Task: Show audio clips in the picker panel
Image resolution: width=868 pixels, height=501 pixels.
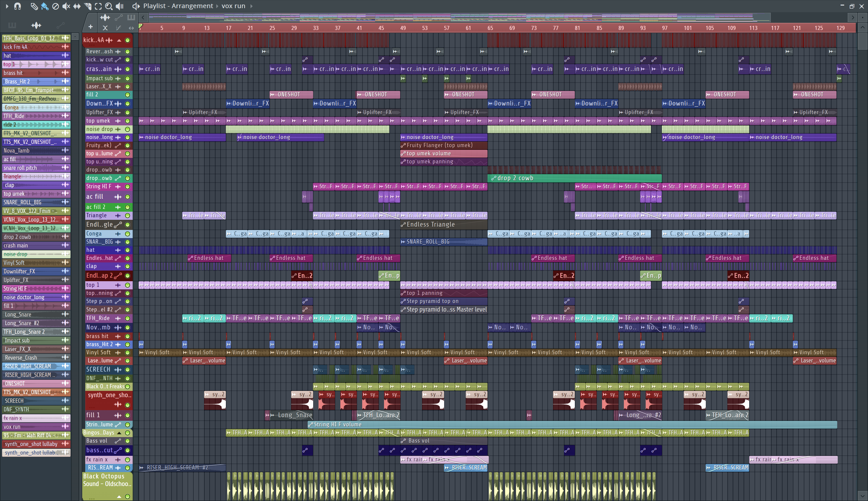Action: tap(36, 25)
